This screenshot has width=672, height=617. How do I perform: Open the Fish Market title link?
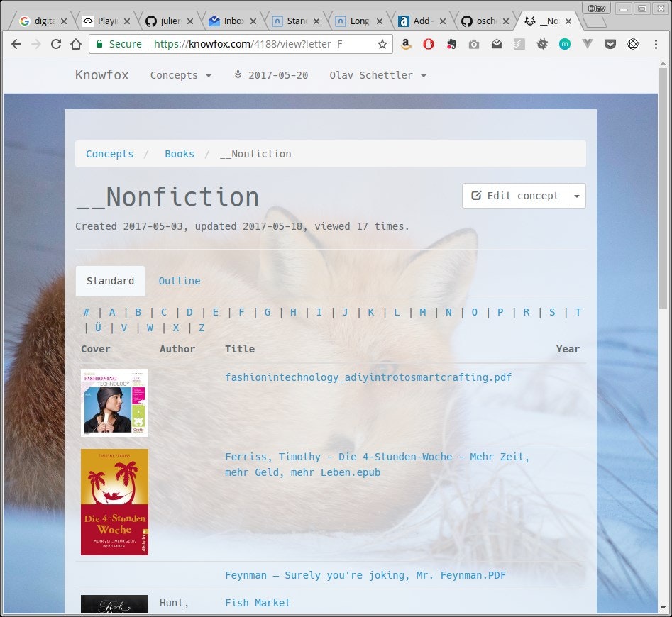coord(258,604)
